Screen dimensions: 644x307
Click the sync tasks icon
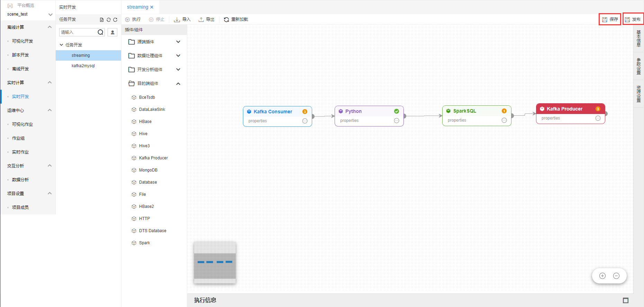[x=109, y=20]
